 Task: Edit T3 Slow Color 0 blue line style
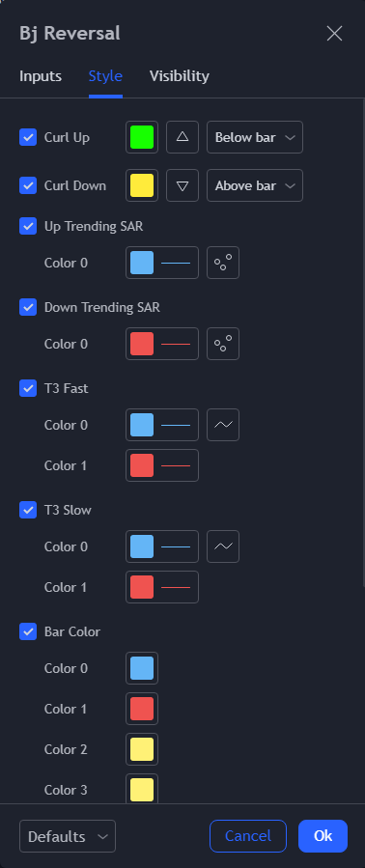pos(161,546)
